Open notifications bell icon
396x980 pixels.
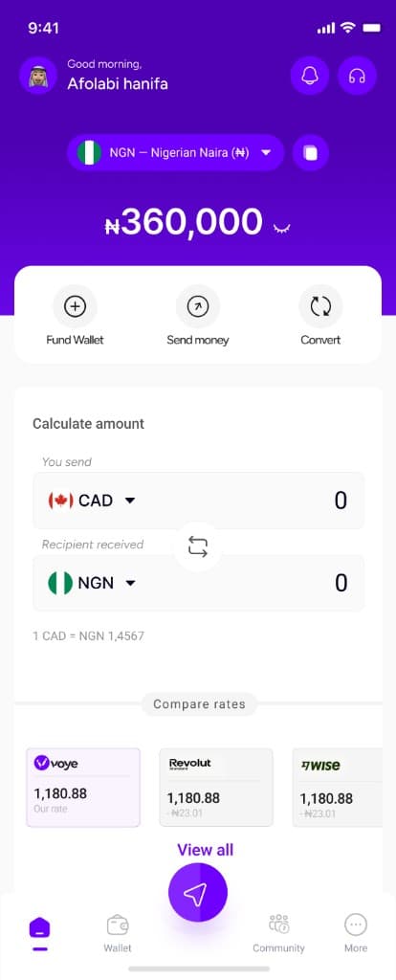(x=310, y=76)
